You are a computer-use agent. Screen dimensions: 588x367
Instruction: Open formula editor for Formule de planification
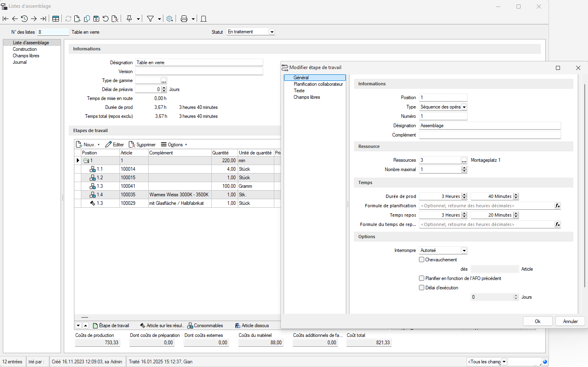558,206
